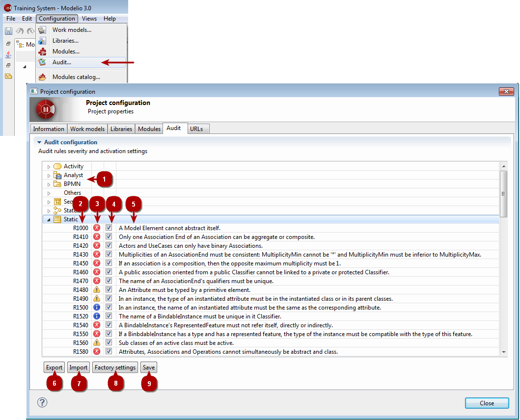Click the warning icon for rule R1560

click(x=97, y=343)
